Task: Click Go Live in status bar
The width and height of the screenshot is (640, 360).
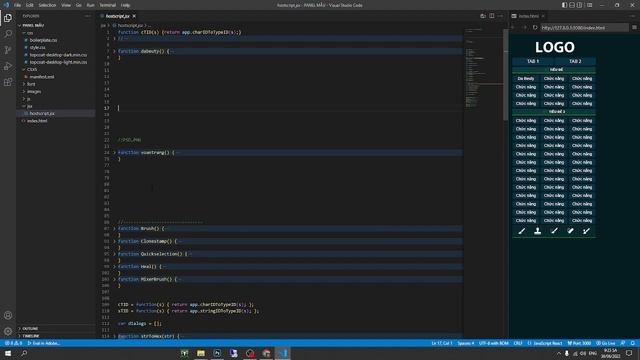Action: coord(606,343)
